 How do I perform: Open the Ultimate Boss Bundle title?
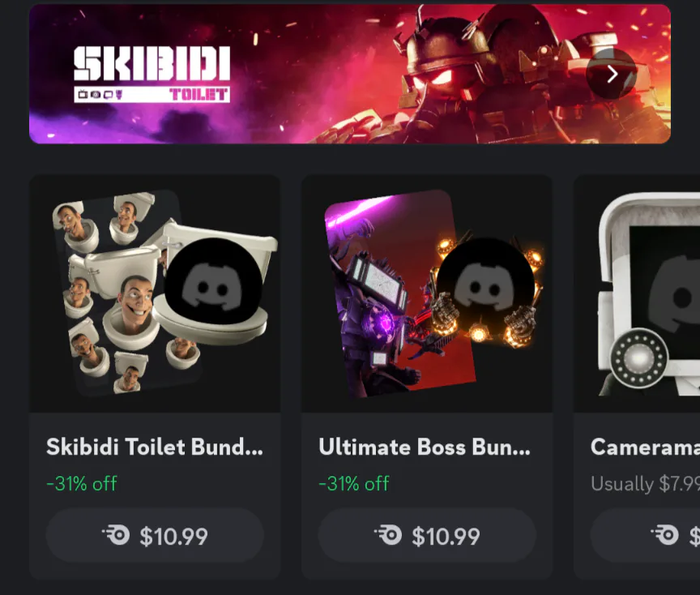click(425, 447)
